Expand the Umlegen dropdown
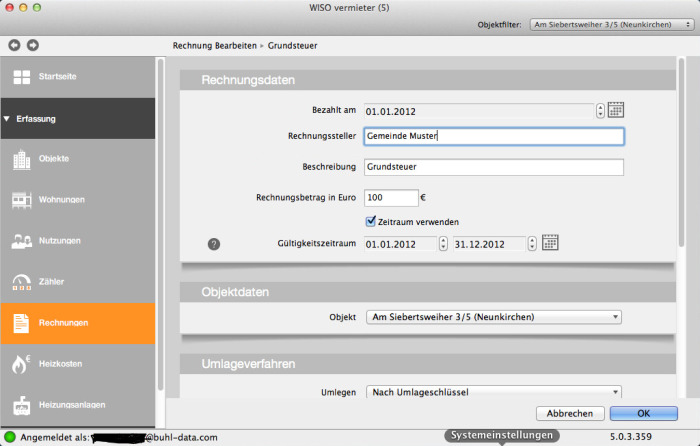The width and height of the screenshot is (700, 446). [x=493, y=393]
